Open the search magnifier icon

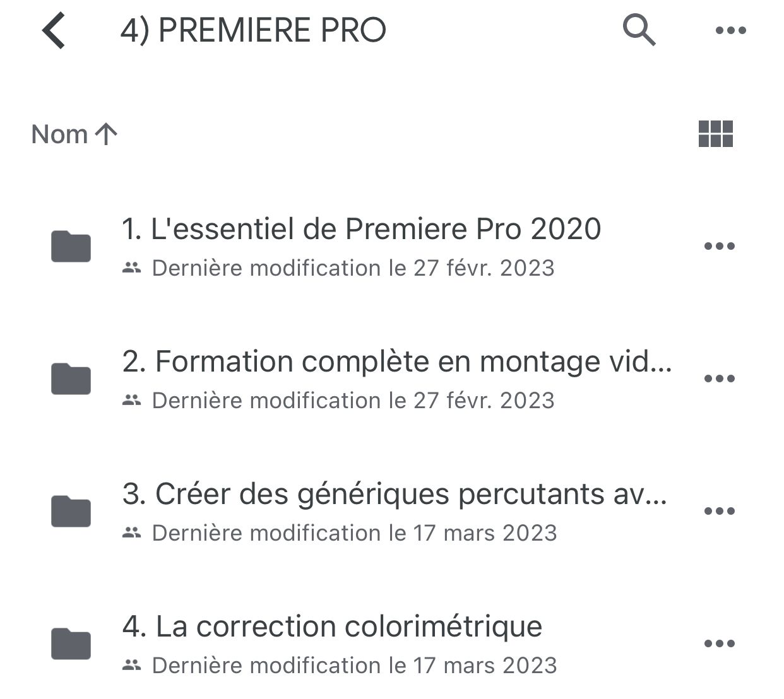[639, 30]
